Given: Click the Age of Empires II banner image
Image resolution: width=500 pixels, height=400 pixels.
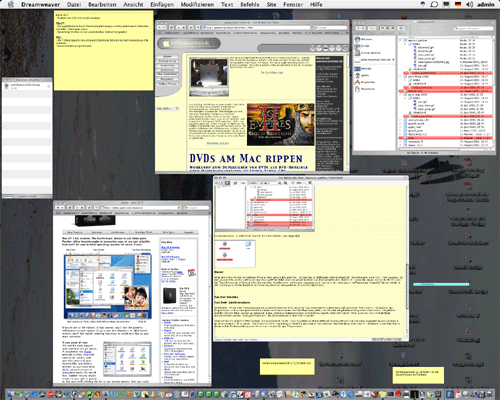Looking at the screenshot, I should 280,124.
